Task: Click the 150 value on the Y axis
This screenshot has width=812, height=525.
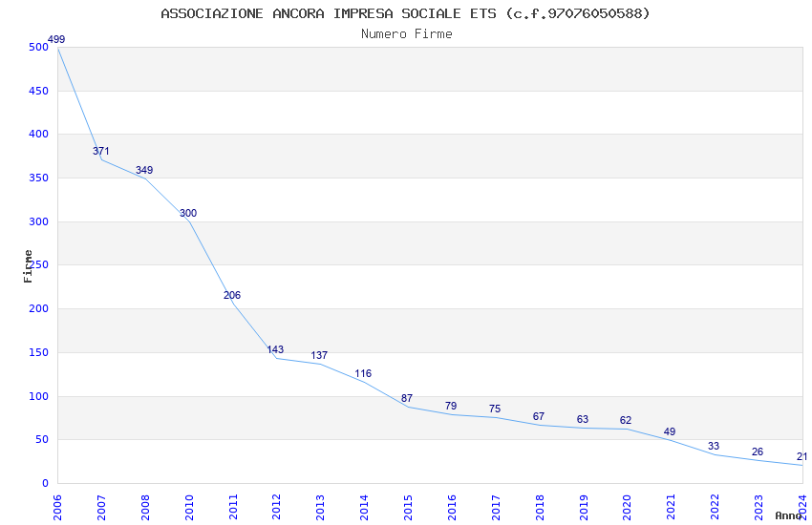Action: click(x=39, y=353)
